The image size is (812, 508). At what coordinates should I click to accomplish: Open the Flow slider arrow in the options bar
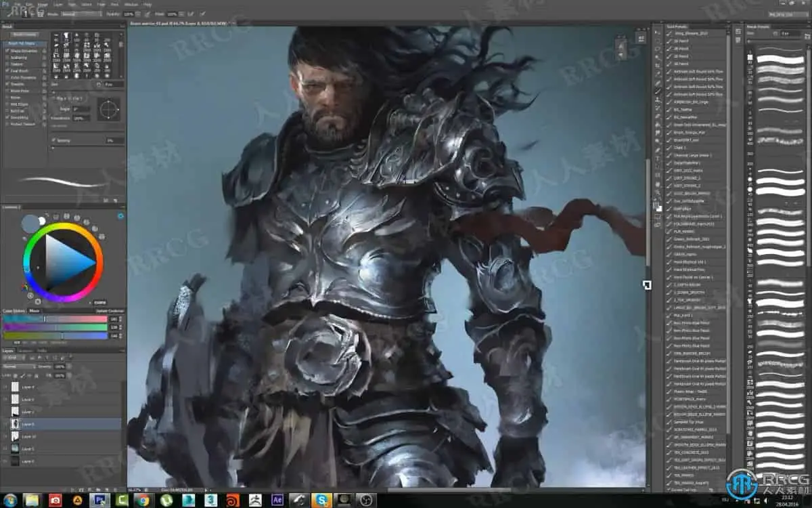(x=181, y=14)
